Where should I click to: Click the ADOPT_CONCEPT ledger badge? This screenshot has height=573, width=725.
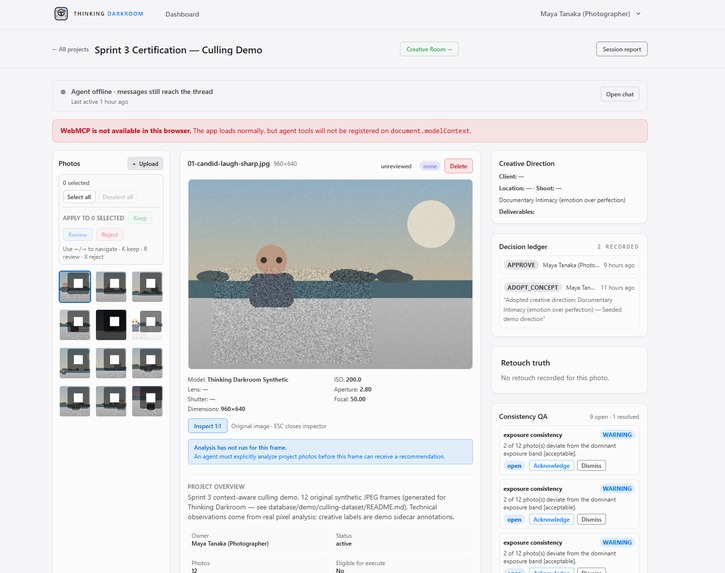point(532,288)
